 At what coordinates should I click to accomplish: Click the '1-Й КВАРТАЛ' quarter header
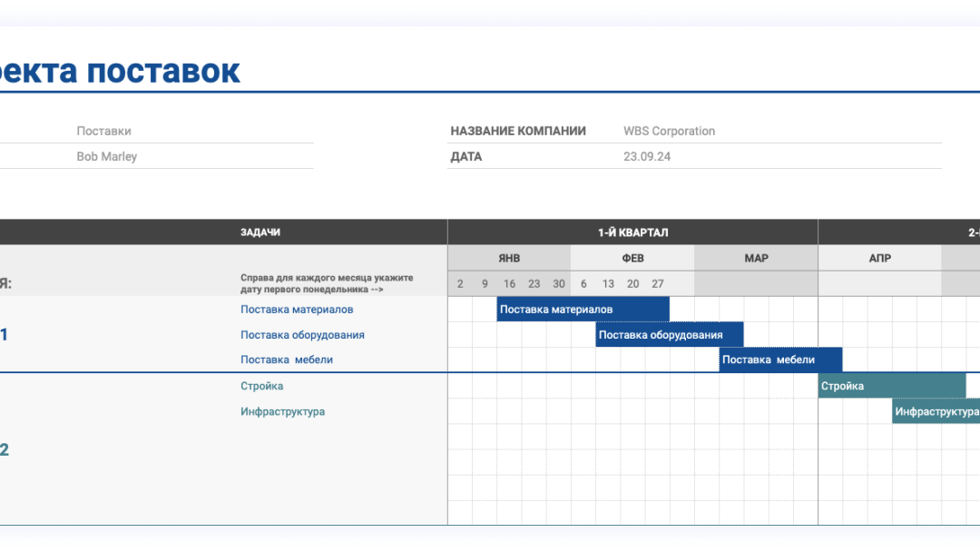(632, 232)
